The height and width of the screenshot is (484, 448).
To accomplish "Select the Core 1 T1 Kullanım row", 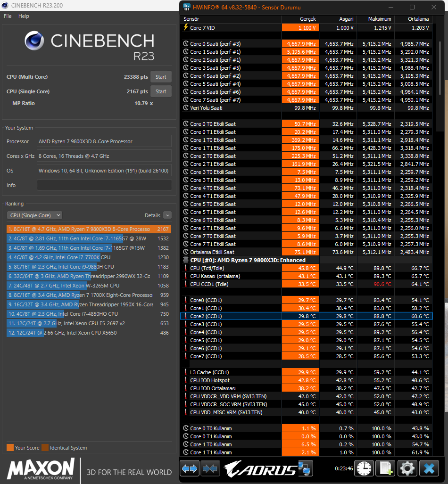I will click(306, 452).
